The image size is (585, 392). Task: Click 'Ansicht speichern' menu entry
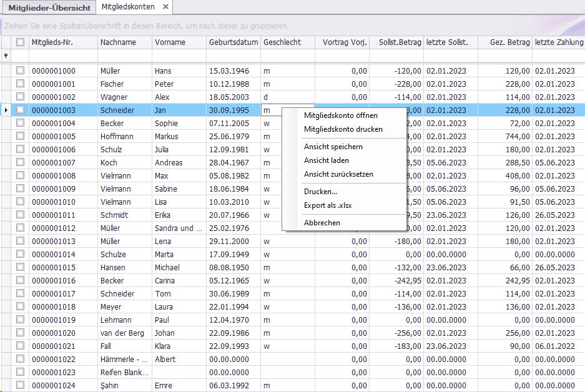coord(333,147)
